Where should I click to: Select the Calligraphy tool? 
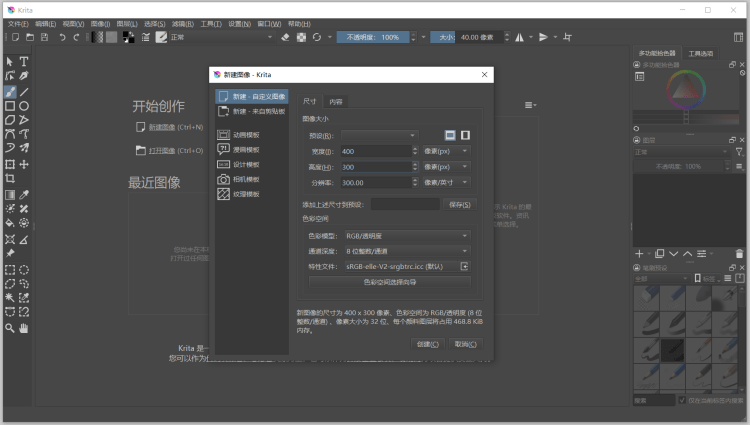point(24,76)
